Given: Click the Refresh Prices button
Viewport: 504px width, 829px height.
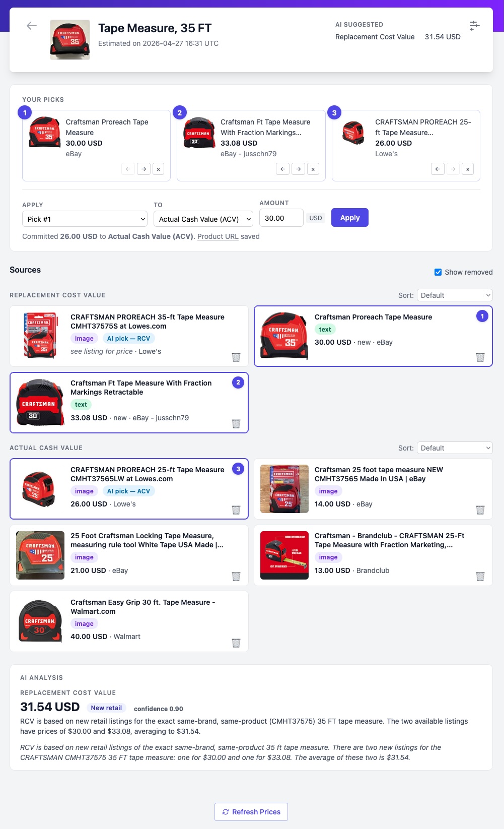Looking at the screenshot, I should click(251, 812).
